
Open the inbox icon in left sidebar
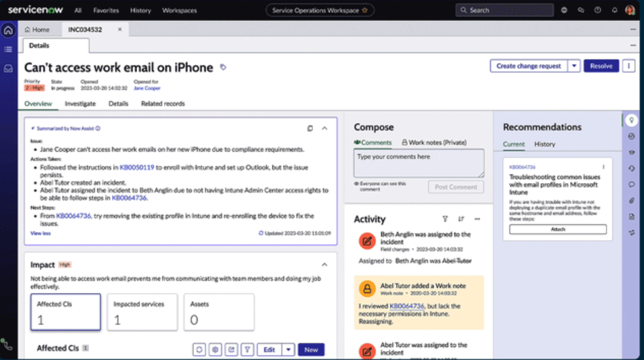click(8, 68)
